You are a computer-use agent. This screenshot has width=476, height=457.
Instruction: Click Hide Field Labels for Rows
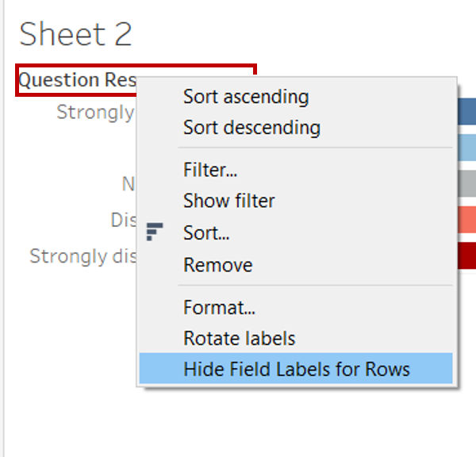tap(296, 369)
